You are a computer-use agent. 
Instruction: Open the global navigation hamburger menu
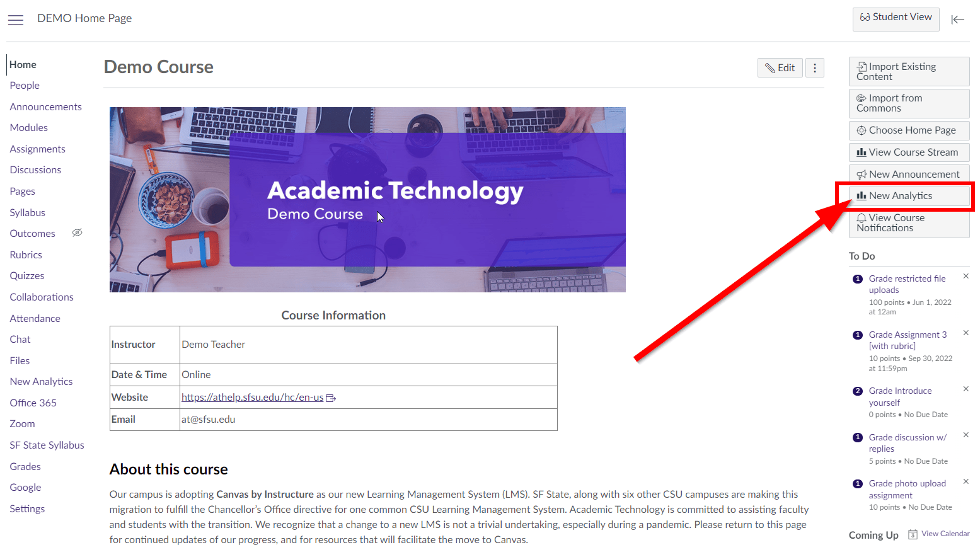coord(16,20)
